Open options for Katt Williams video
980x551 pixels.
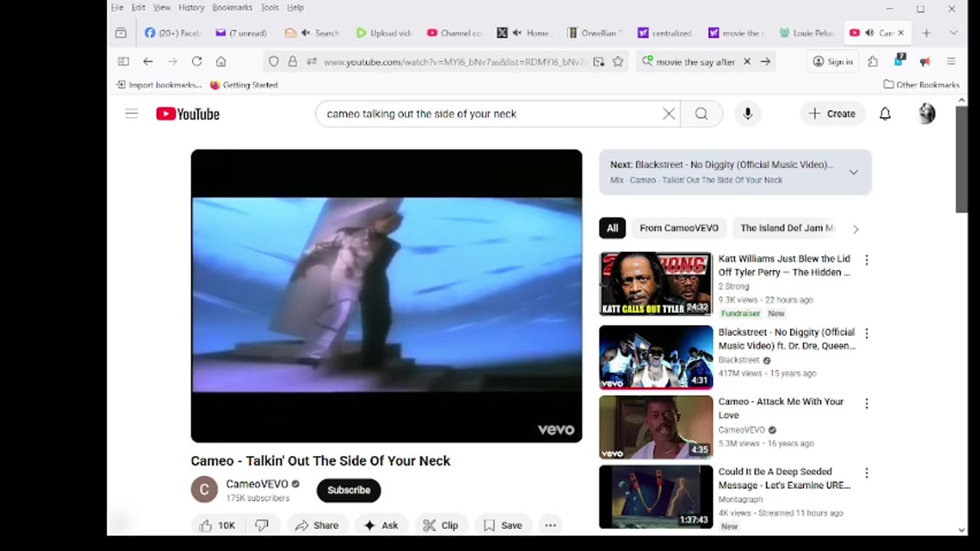[866, 260]
